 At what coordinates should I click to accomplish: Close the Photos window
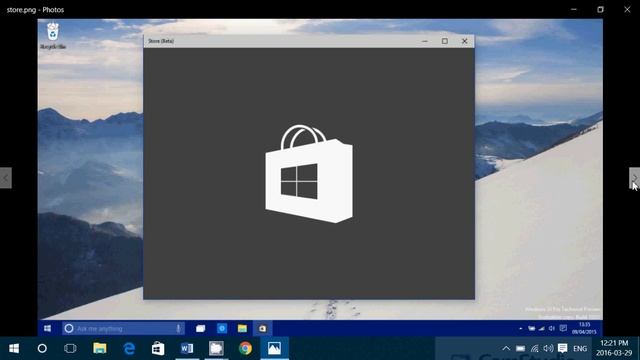point(627,9)
